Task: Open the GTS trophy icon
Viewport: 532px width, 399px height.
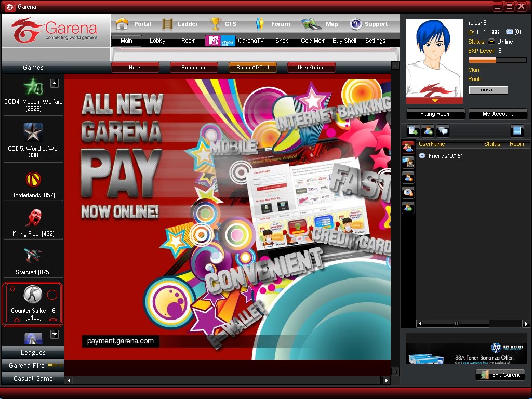Action: coord(215,24)
